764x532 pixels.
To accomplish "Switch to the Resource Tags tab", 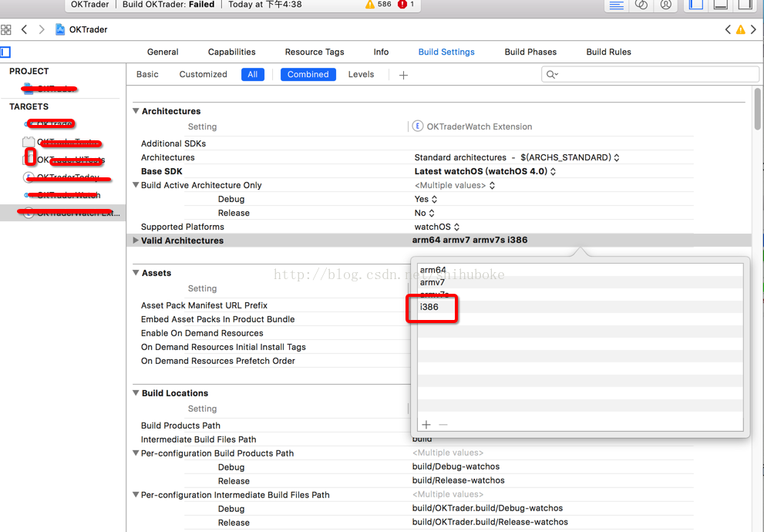I will pos(315,52).
